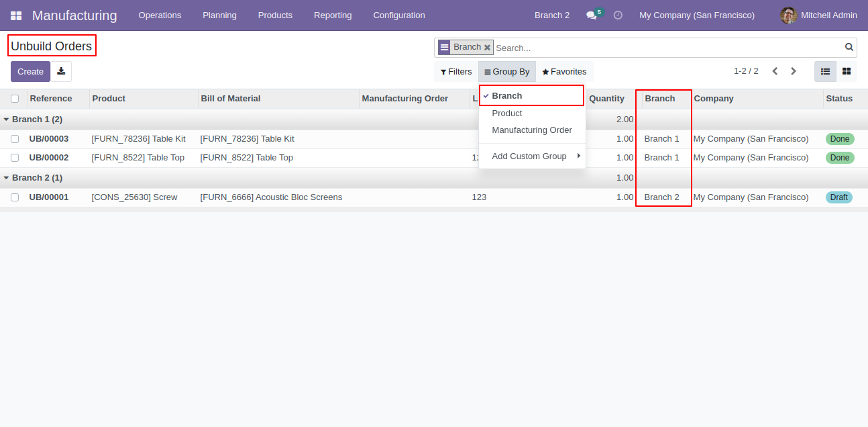Open the Planning menu
This screenshot has width=868, height=427.
click(x=219, y=15)
